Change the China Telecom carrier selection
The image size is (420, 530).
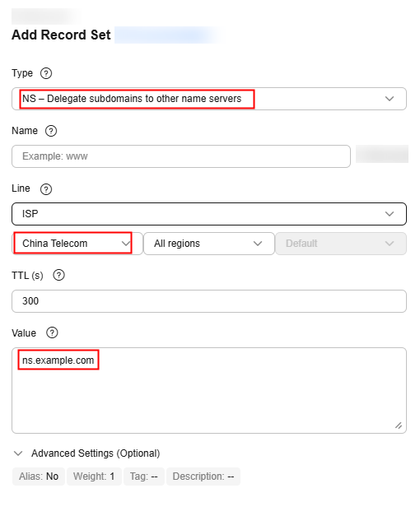[x=77, y=244]
